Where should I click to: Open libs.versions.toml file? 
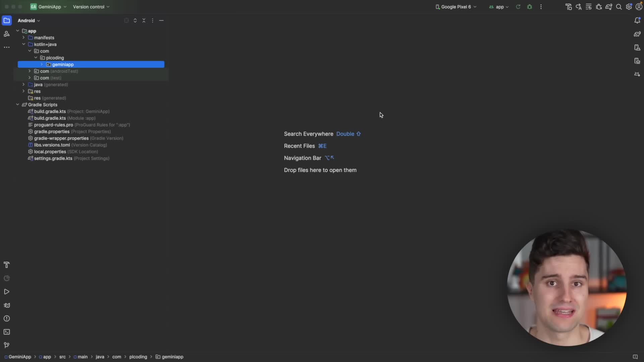tap(52, 145)
